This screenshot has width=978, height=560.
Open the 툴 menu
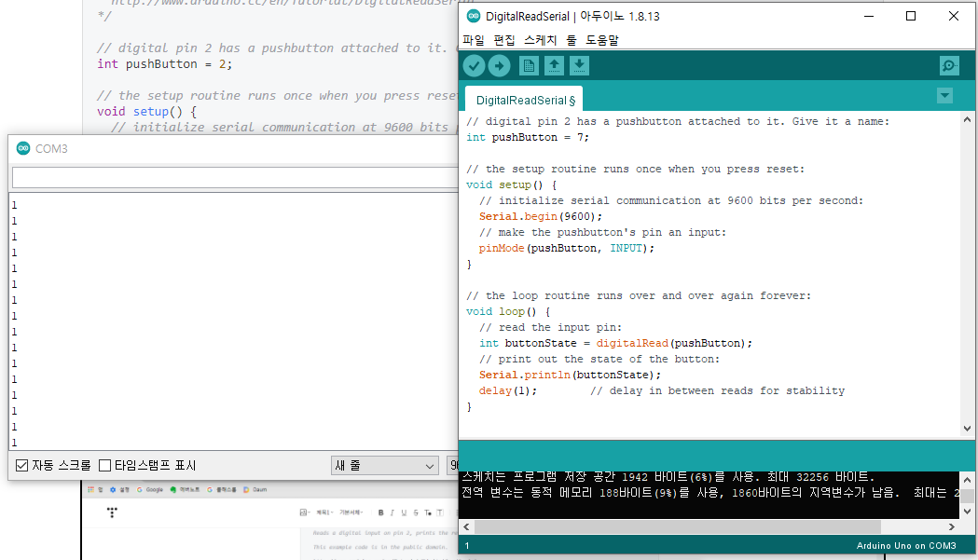click(572, 40)
